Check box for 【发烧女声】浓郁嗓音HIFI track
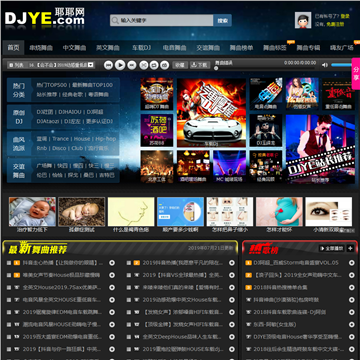 click(129, 312)
